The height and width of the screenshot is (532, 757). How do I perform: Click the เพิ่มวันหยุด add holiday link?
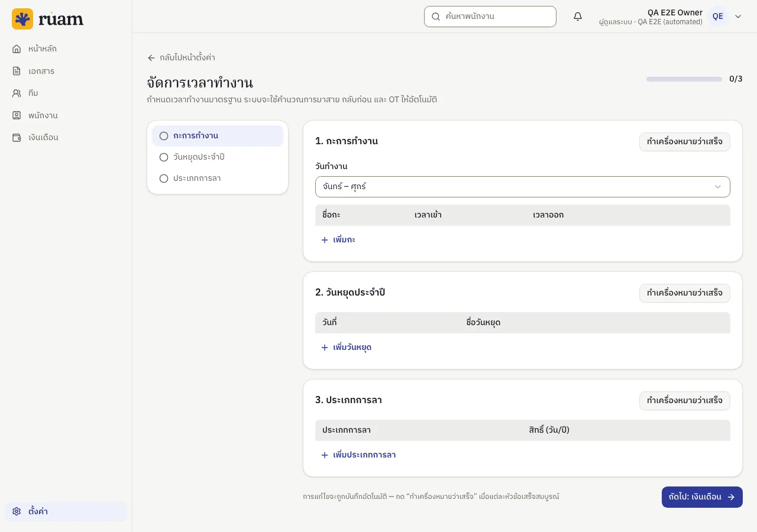(x=346, y=348)
